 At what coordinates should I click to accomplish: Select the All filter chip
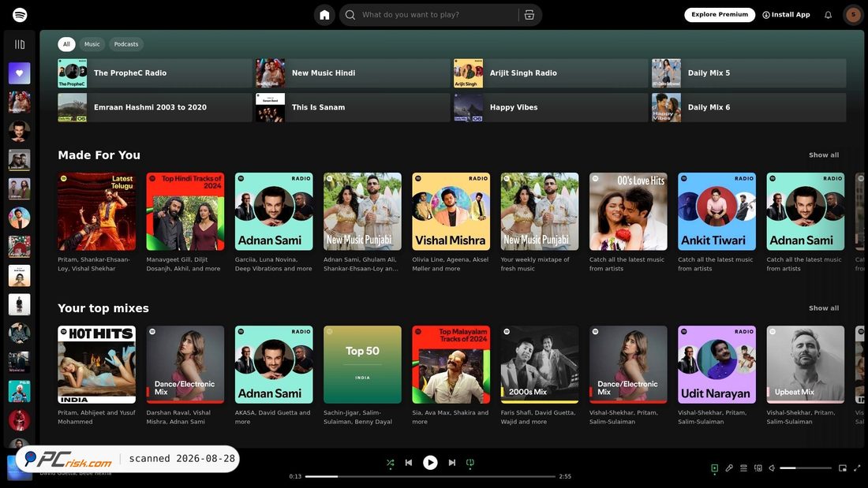click(x=66, y=44)
